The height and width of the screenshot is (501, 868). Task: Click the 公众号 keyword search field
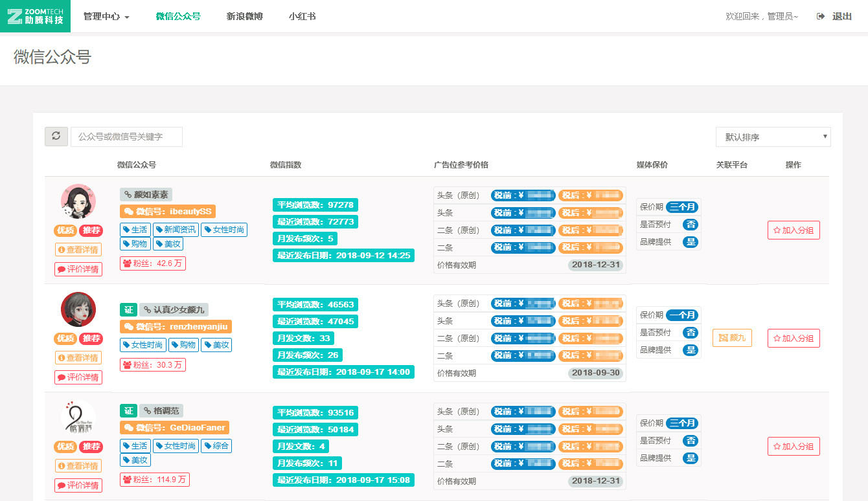pos(126,137)
